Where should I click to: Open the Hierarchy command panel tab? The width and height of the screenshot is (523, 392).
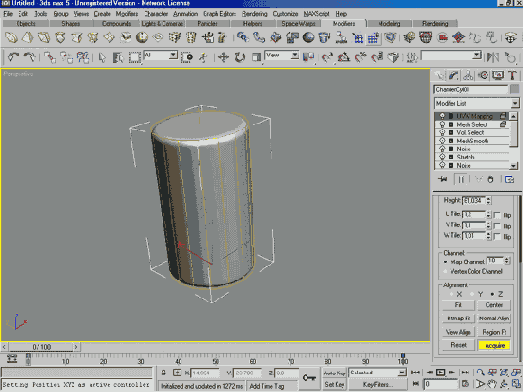click(x=468, y=76)
